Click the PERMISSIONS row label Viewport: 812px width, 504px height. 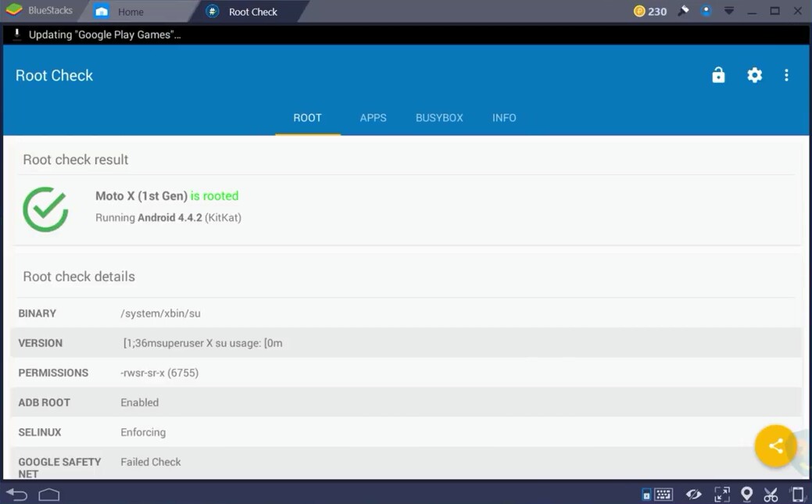click(53, 373)
